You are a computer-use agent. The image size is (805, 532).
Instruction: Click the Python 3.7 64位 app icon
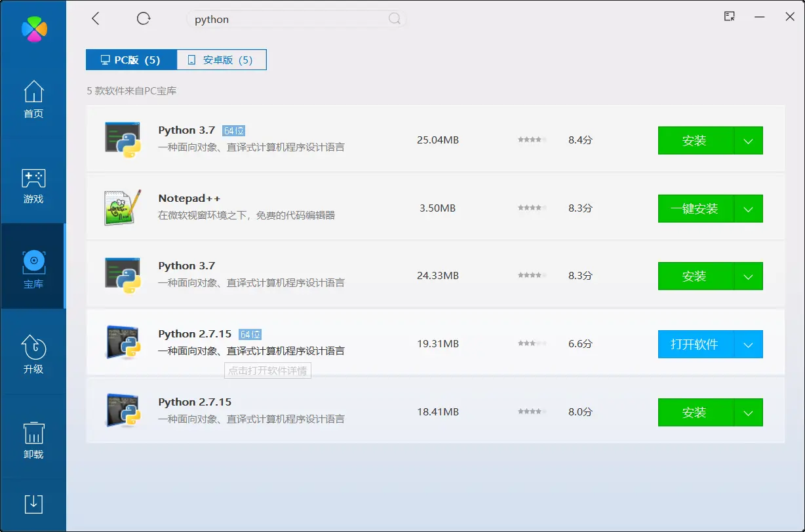pos(123,140)
